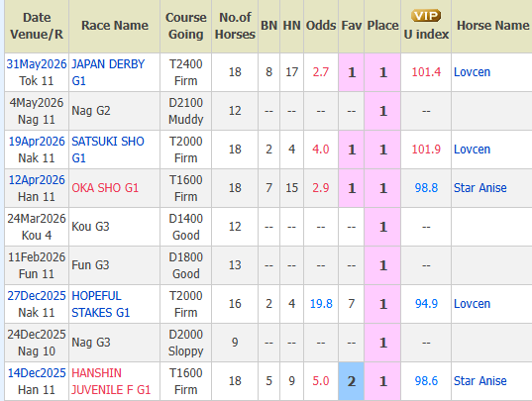The image size is (532, 401).
Task: Click favourite 7 in Hopeful Stakes row
Action: 352,304
